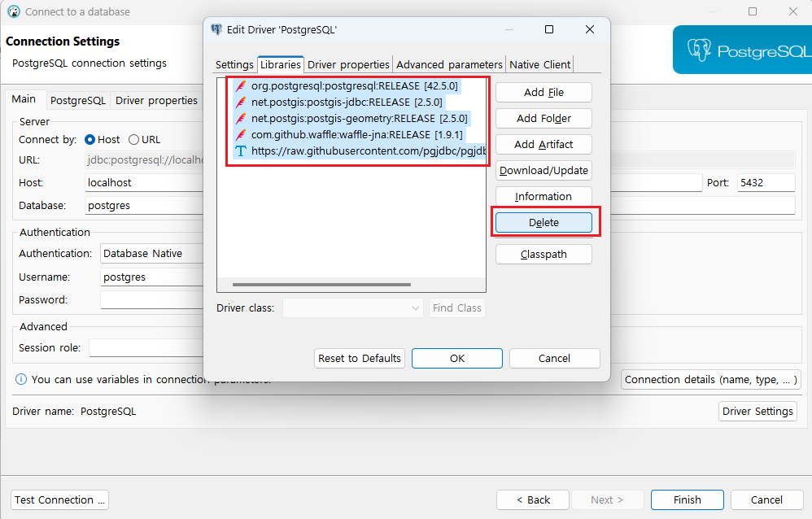
Task: Click the Add File button
Action: pos(544,93)
